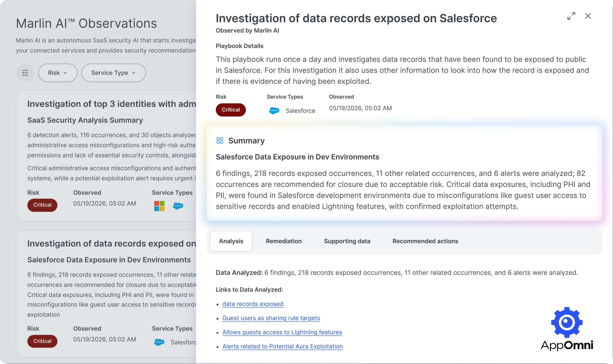Click the observed date in top identities card
This screenshot has height=364, width=613.
click(105, 204)
